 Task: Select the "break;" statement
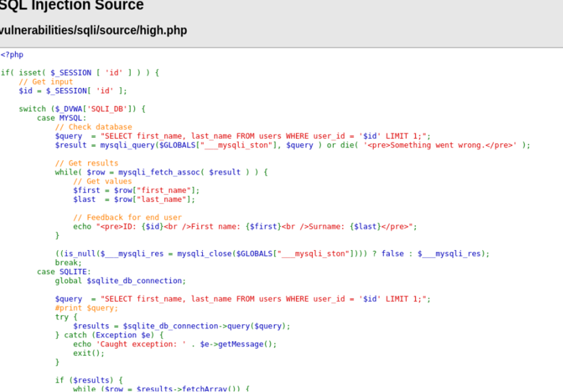coord(68,263)
